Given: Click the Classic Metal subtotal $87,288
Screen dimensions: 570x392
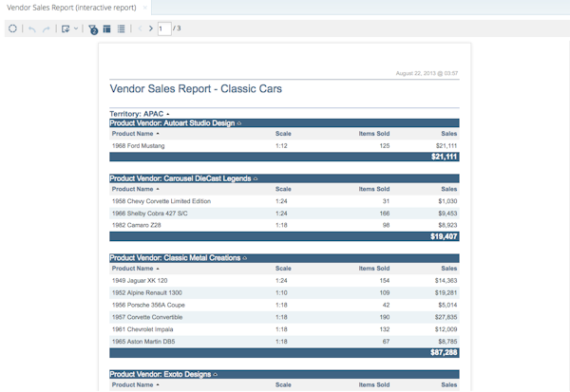Looking at the screenshot, I should [x=444, y=352].
